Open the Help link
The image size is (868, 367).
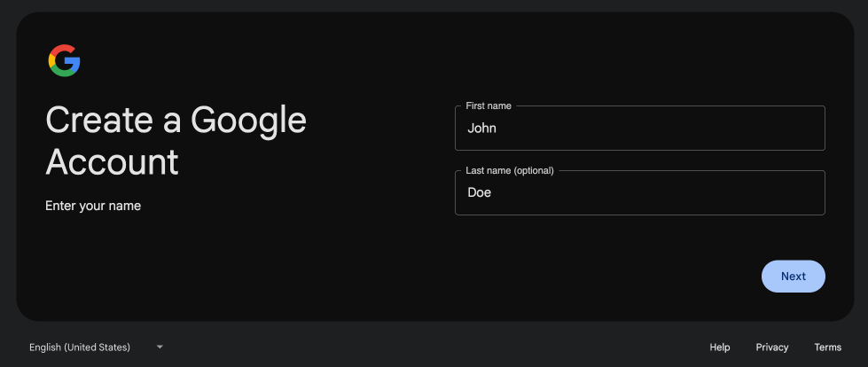tap(719, 347)
